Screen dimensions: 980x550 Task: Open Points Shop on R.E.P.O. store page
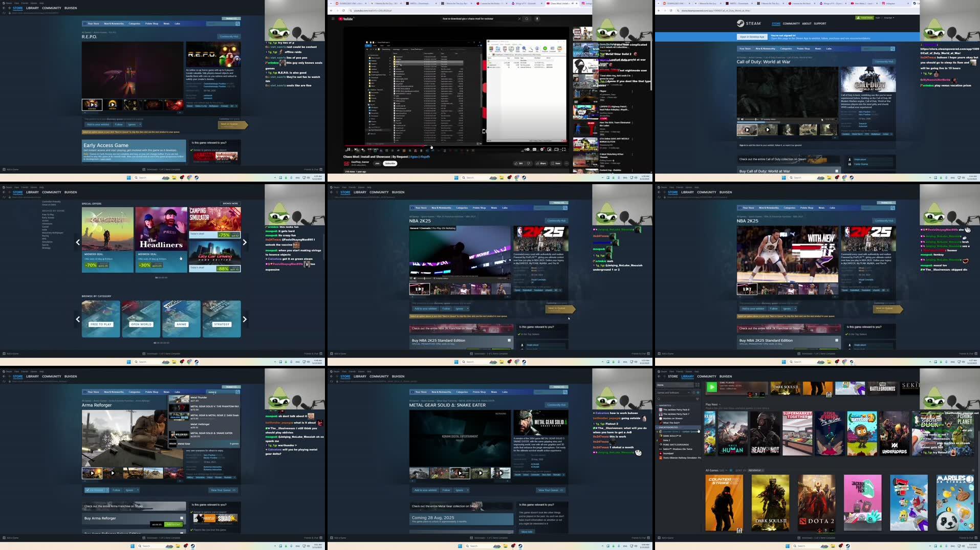pos(151,24)
